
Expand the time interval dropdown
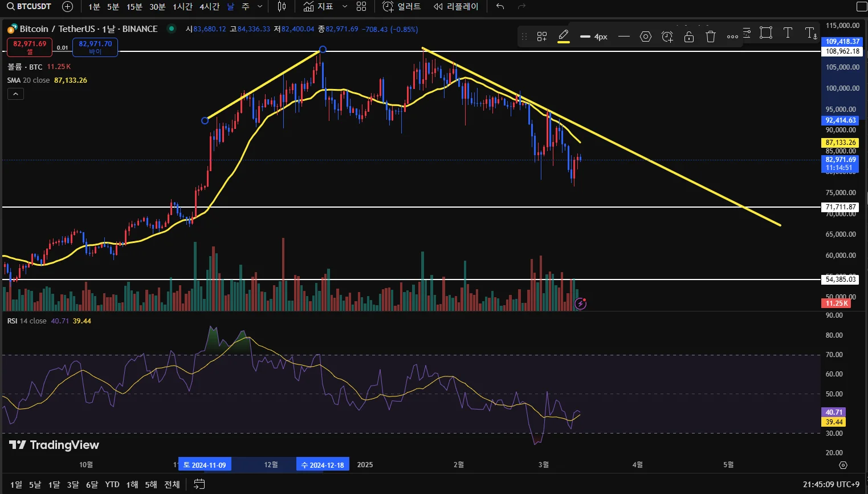point(260,6)
